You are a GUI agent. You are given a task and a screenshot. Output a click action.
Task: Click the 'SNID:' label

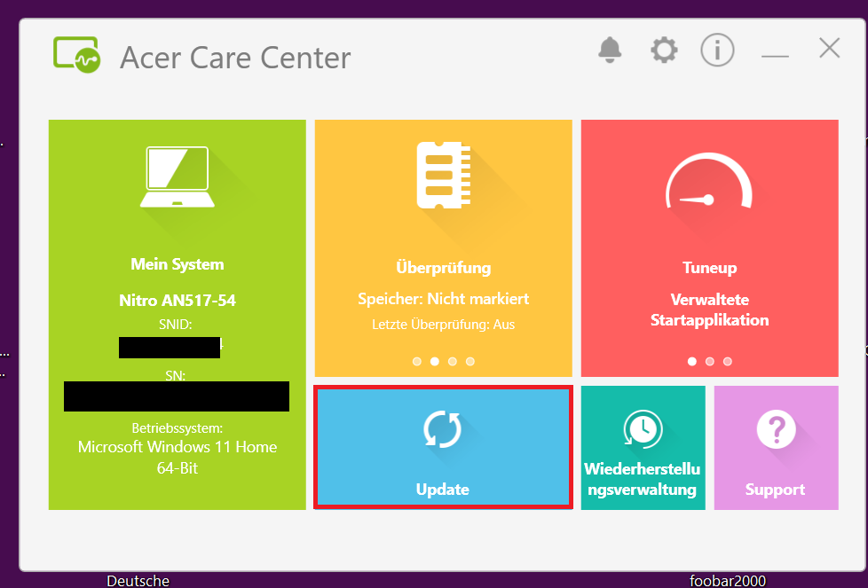coord(176,324)
